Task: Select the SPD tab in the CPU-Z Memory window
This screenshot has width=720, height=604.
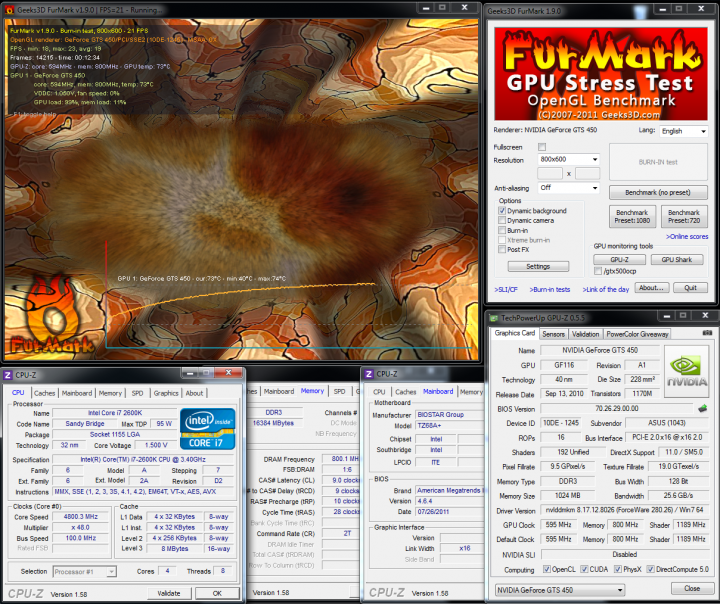Action: (x=339, y=391)
